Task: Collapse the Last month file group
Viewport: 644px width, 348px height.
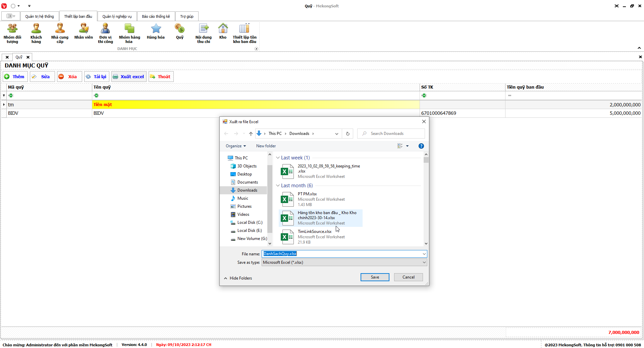Action: coord(278,186)
